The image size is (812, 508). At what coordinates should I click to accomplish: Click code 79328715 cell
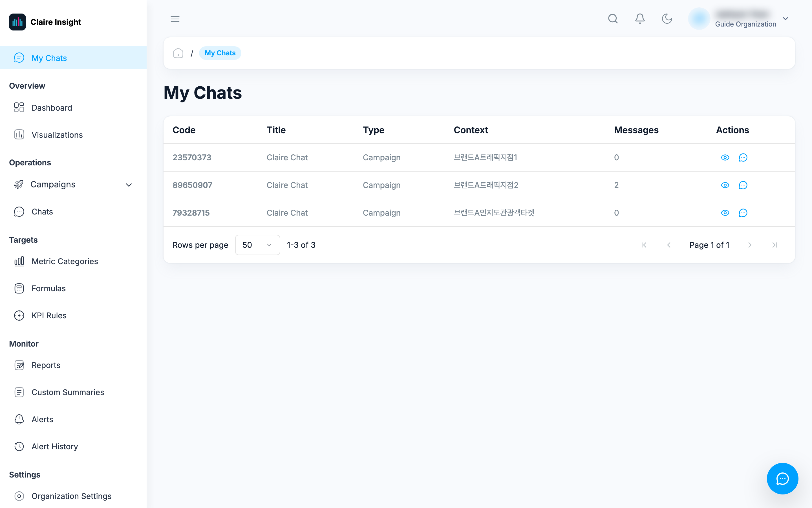point(191,213)
